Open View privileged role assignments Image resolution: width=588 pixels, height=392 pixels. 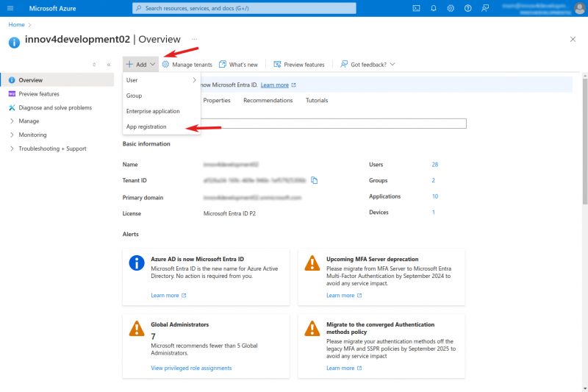pyautogui.click(x=191, y=368)
